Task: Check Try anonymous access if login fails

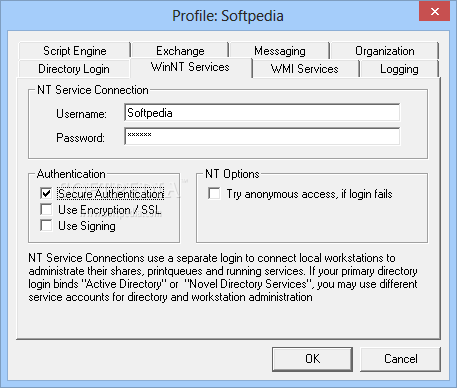Action: click(x=214, y=193)
